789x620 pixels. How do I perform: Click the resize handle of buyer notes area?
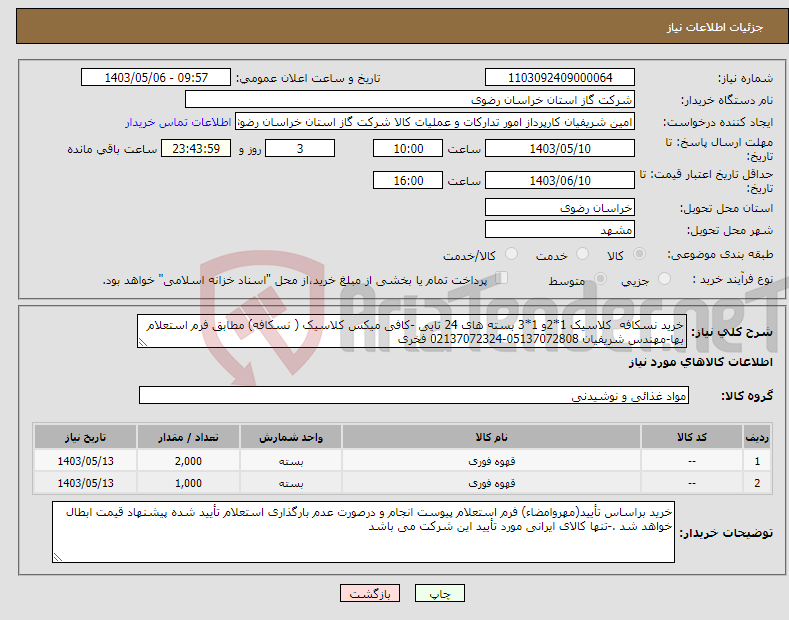pos(57,557)
